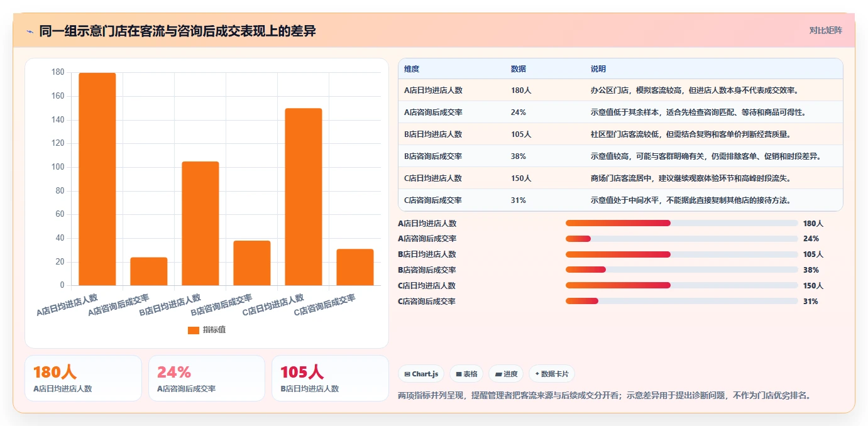Click the orange 指标值 legend swatch
868x426 pixels.
(x=194, y=330)
